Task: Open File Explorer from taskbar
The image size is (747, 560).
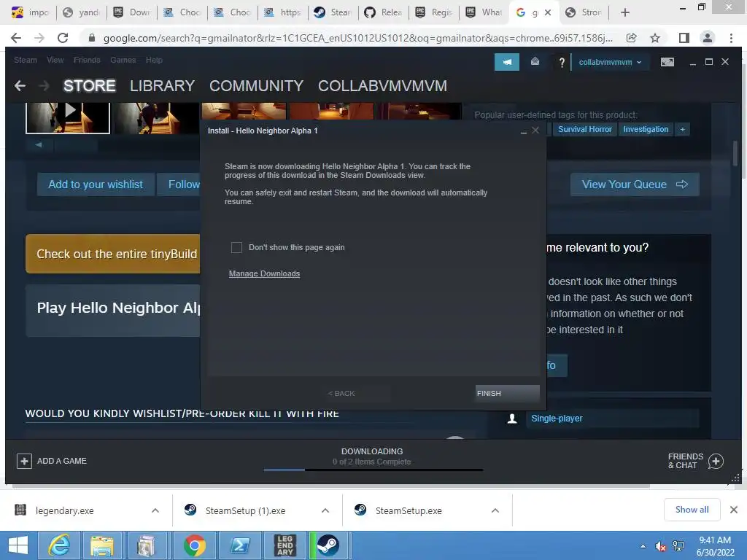Action: 102,545
